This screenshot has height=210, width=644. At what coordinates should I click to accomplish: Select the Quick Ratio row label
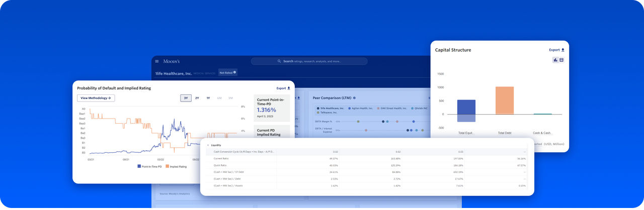coord(221,165)
